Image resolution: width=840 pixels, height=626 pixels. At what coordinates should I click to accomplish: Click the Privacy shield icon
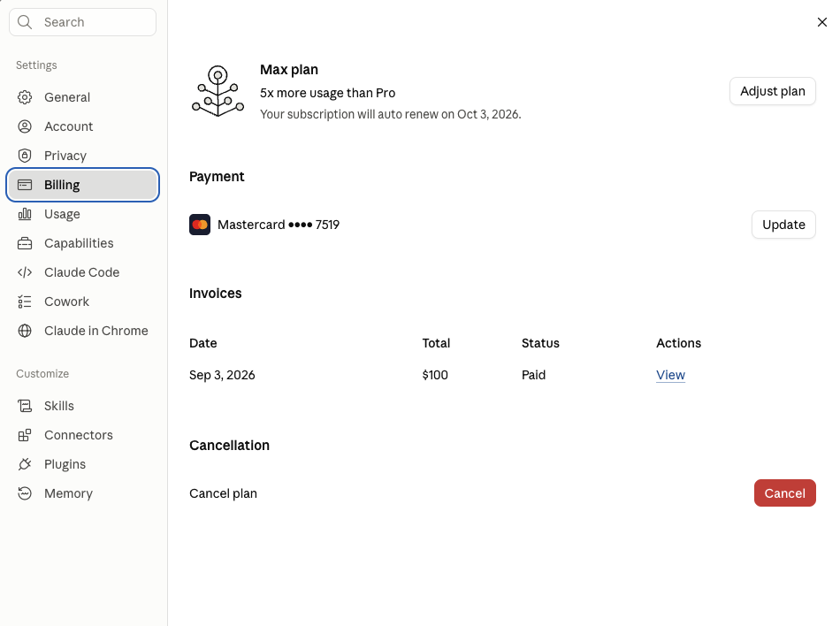25,156
